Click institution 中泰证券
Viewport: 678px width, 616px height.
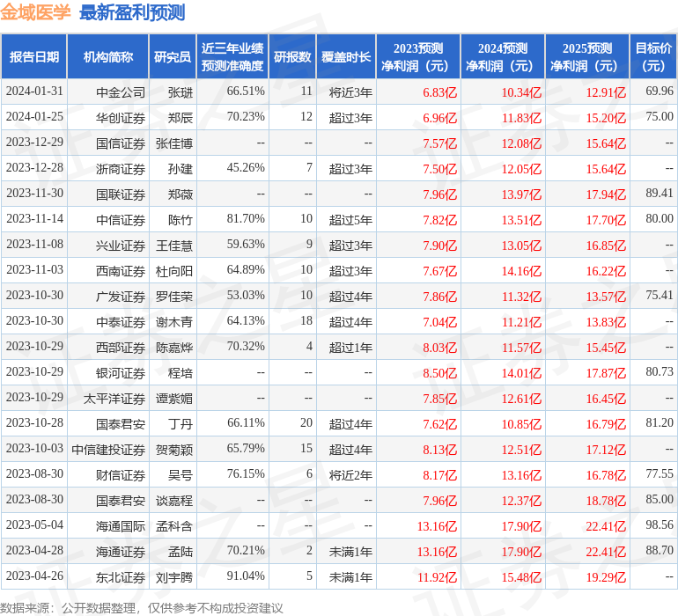121,321
